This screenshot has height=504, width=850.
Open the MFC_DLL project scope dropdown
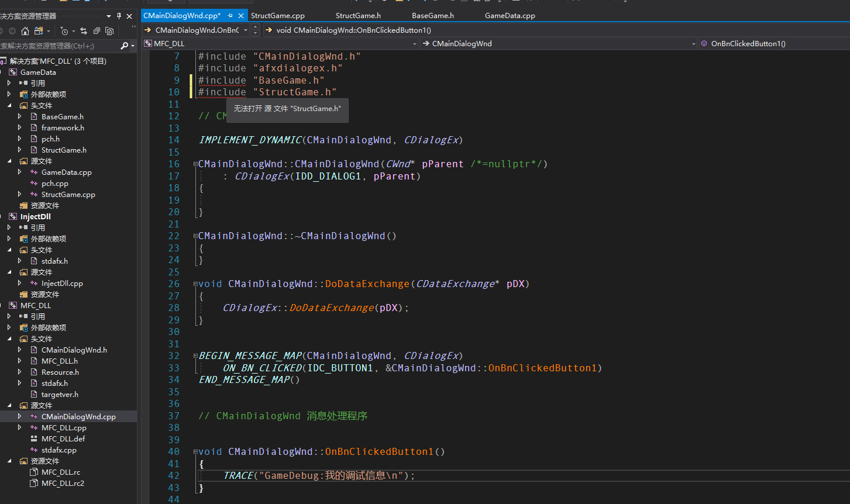[x=414, y=44]
